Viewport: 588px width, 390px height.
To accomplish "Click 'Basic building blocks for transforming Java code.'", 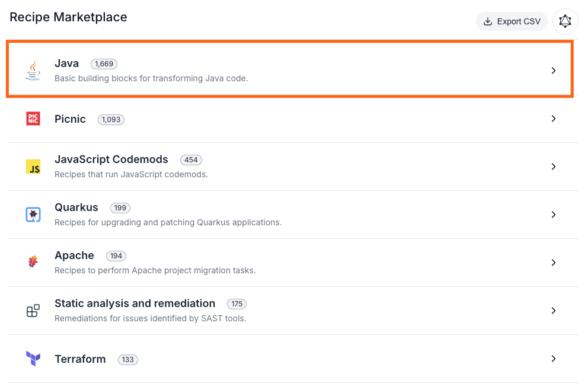I will point(151,78).
